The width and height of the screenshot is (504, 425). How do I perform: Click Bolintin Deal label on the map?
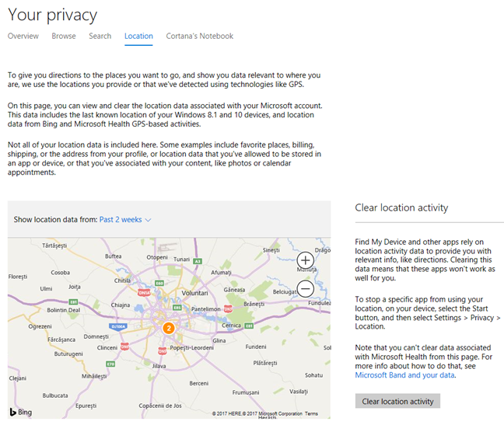point(63,310)
